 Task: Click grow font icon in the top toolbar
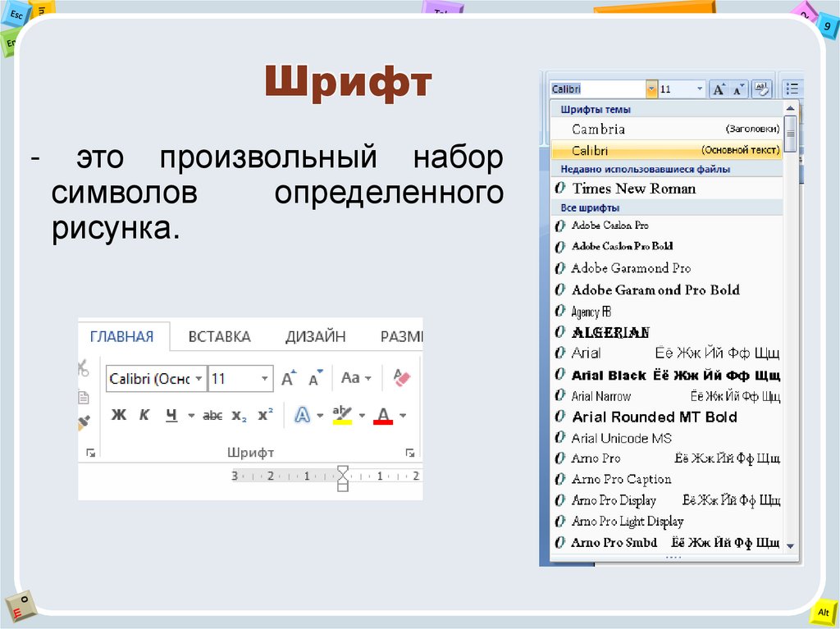[719, 89]
